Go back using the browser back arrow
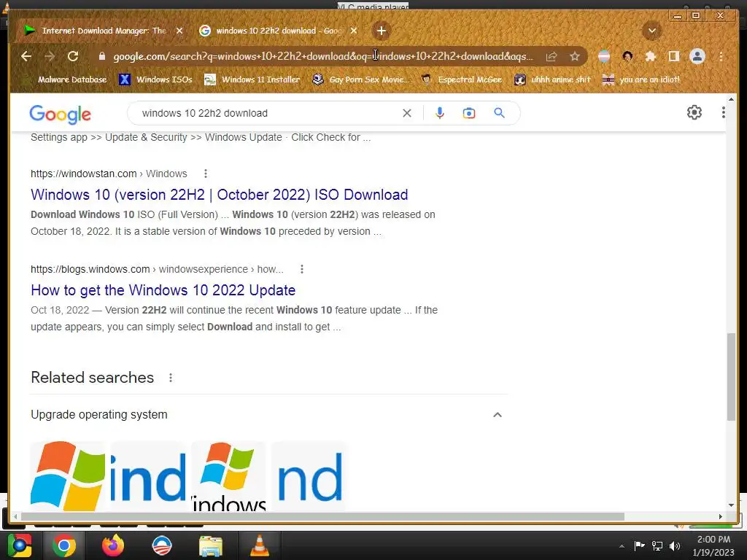The image size is (747, 560). point(26,56)
